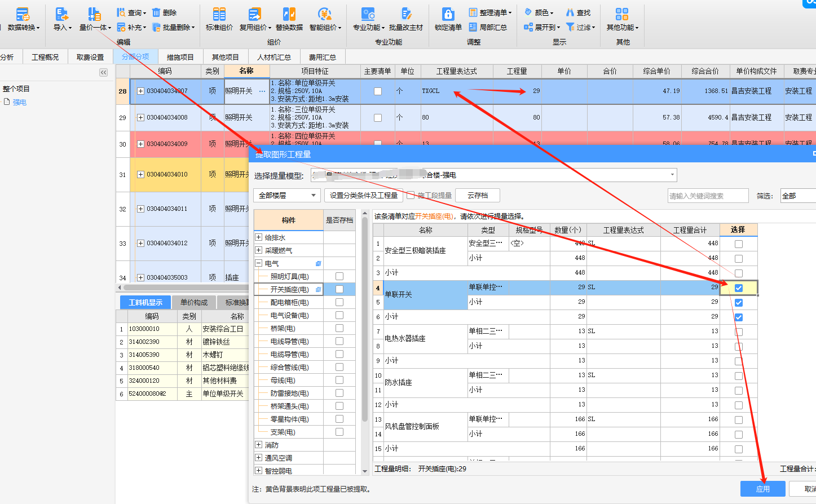
Task: Click 展开到 expand-to tool
Action: pyautogui.click(x=542, y=27)
